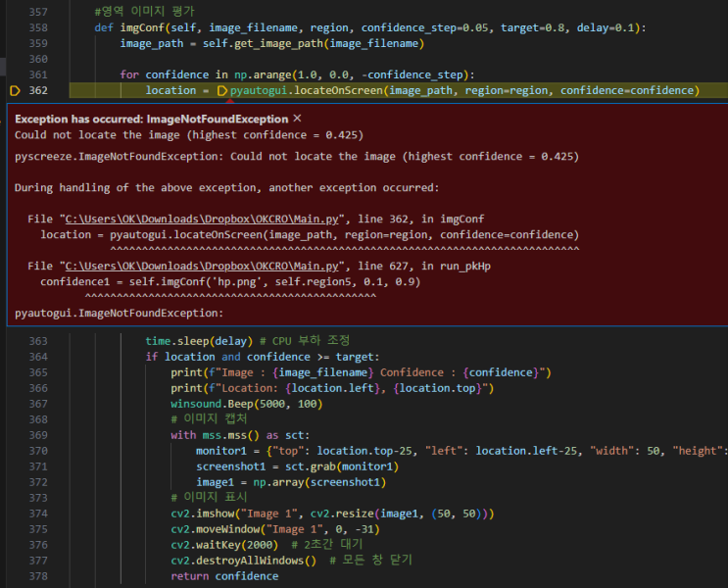Image resolution: width=728 pixels, height=588 pixels.
Task: Click line number 363 below the exception widget
Action: click(38, 341)
